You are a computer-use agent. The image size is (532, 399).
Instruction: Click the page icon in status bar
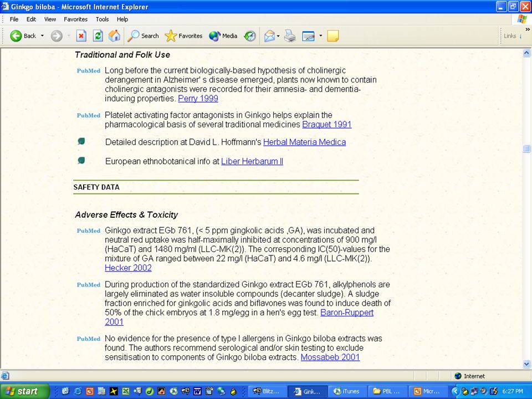coord(5,376)
